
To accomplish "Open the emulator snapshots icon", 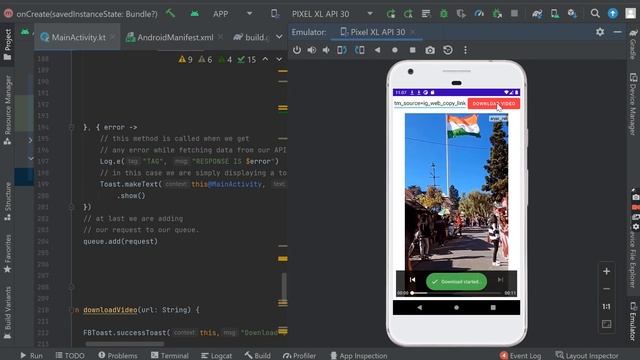I will (x=448, y=50).
